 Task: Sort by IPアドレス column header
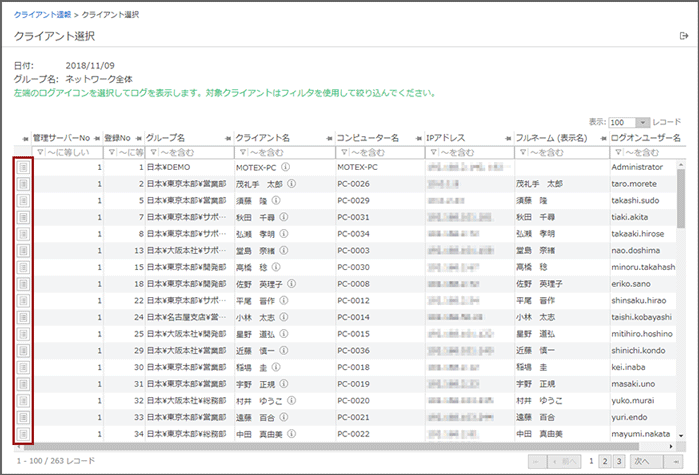[446, 138]
